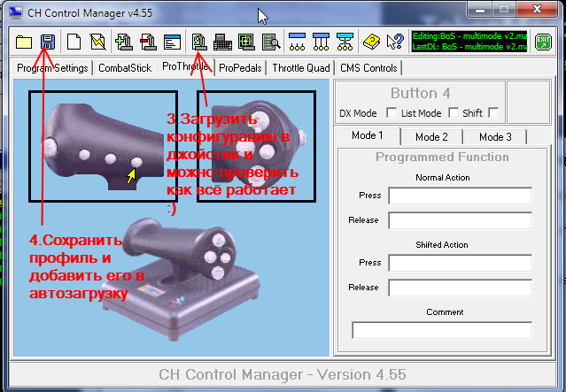Open the test and view list magnifier icon
Screen dimensions: 566x392
click(271, 42)
